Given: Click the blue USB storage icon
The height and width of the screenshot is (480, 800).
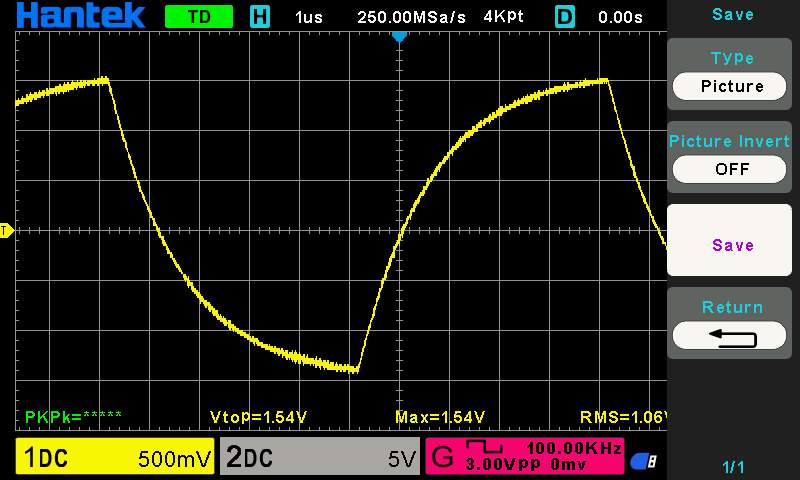Looking at the screenshot, I should click(643, 462).
